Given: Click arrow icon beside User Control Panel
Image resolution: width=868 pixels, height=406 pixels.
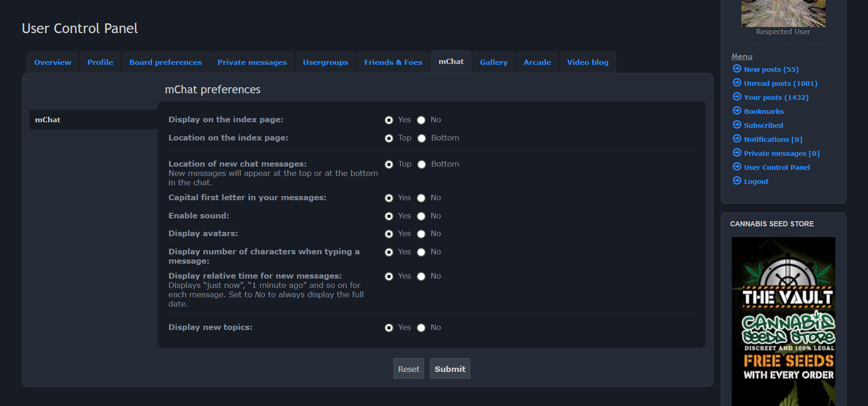Looking at the screenshot, I should tap(737, 167).
